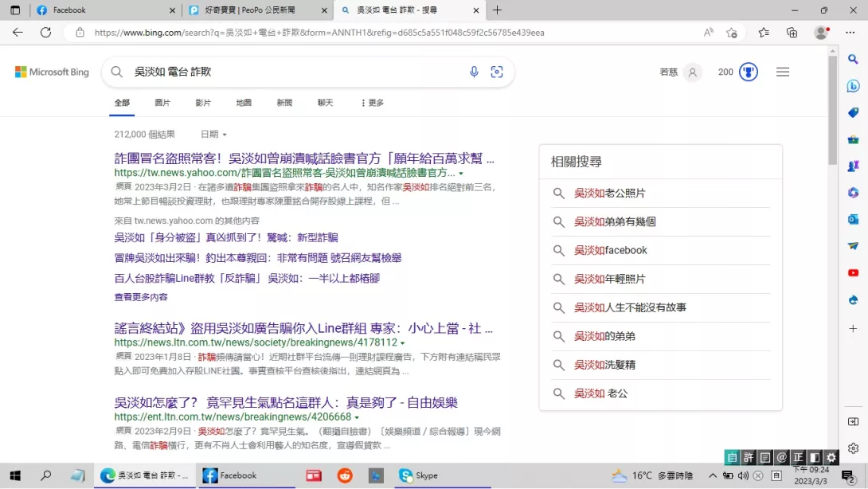Open Edge sidebar search icon
This screenshot has width=868, height=489.
(853, 59)
